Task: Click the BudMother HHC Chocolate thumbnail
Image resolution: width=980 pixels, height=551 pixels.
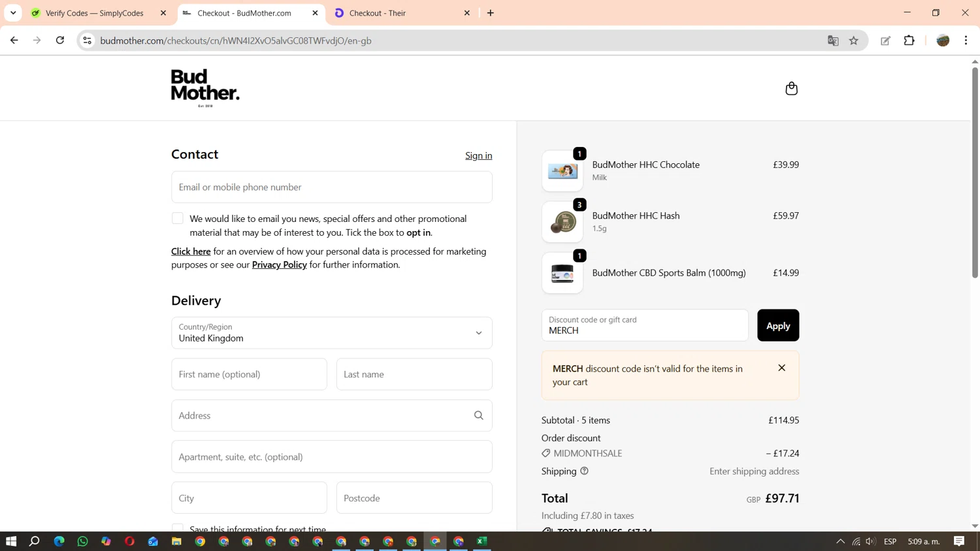Action: [x=563, y=171]
